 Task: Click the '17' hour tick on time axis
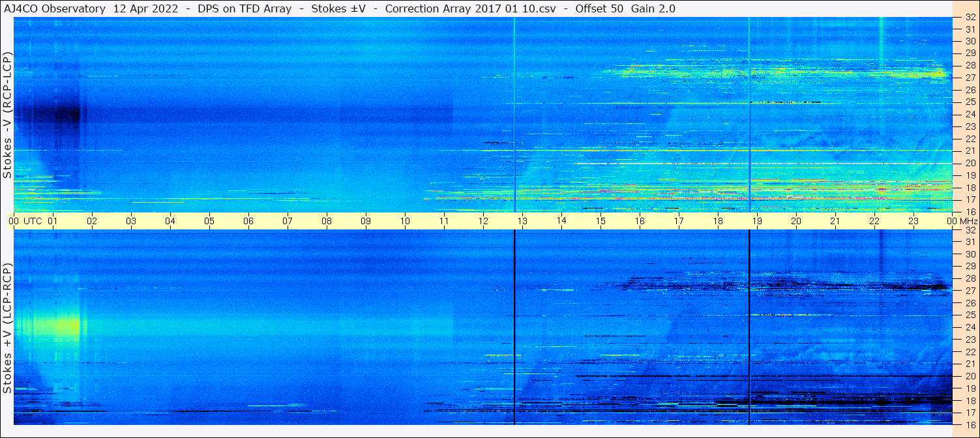click(x=679, y=222)
